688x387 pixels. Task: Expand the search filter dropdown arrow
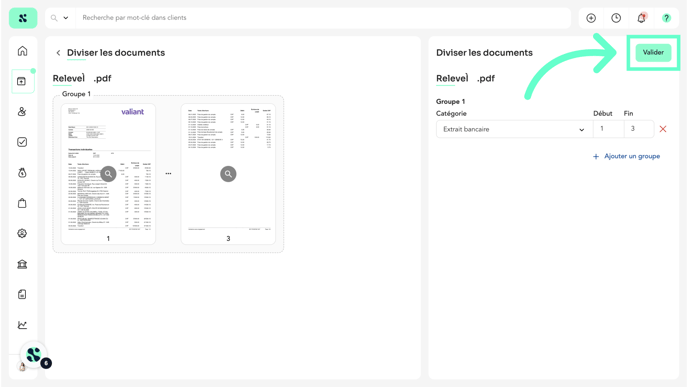[66, 18]
